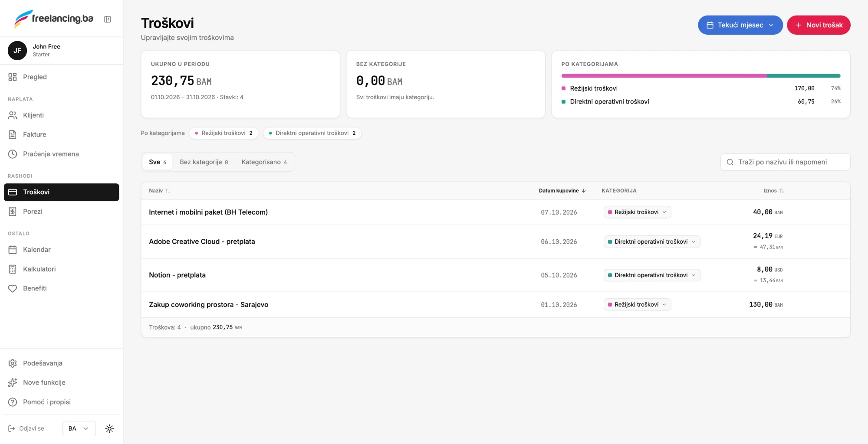Open the Zakup coworking prostora - Sarajevo expense
The image size is (868, 444).
208,304
